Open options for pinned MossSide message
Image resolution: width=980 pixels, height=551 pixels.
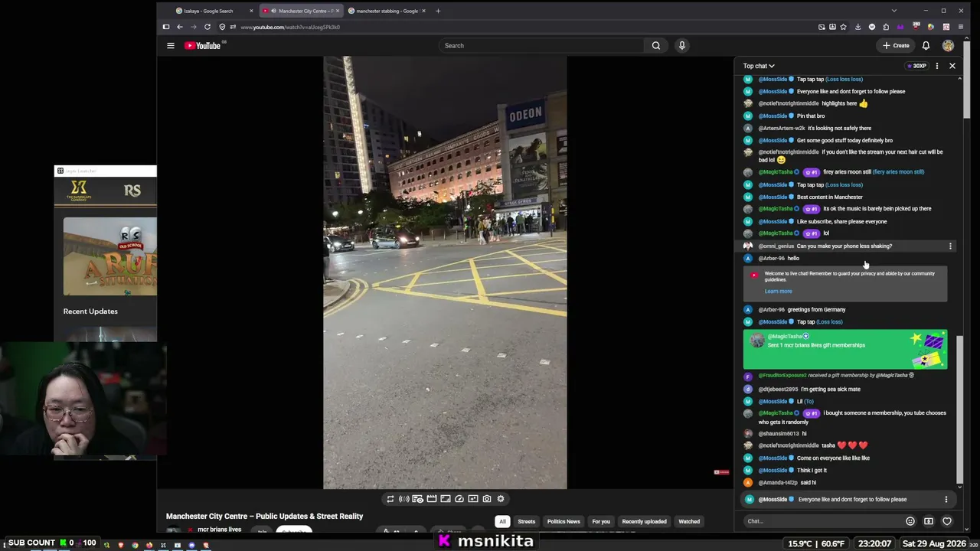point(946,500)
